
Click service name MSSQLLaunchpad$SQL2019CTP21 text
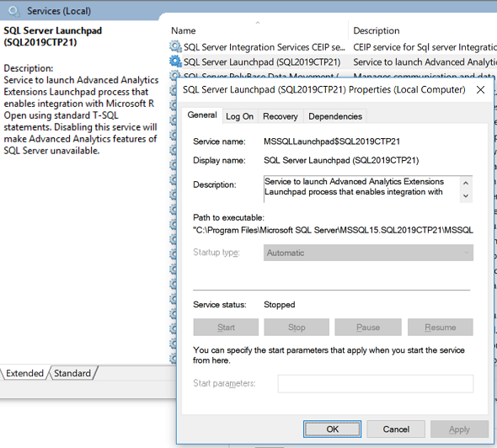pos(332,141)
